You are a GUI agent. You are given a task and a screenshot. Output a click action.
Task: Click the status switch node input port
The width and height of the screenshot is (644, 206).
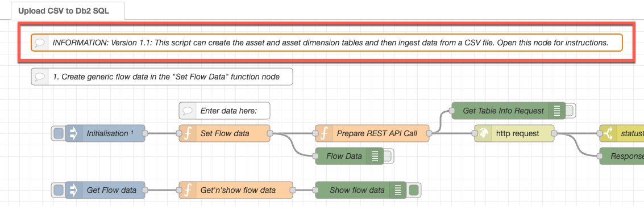[600, 133]
